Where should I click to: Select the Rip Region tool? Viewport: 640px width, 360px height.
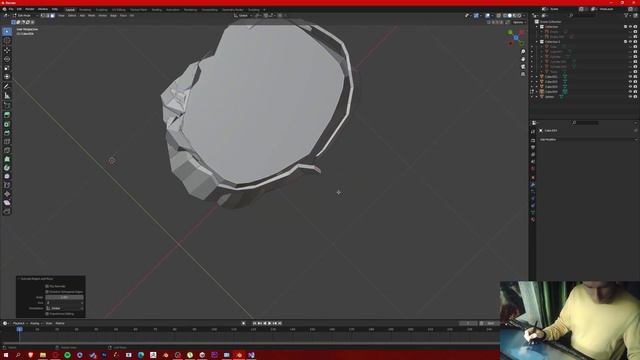click(x=7, y=211)
